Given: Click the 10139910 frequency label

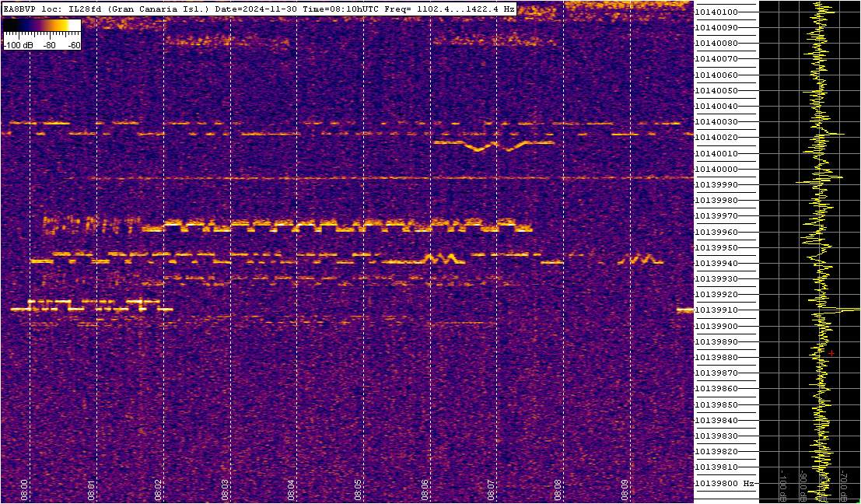Looking at the screenshot, I should pyautogui.click(x=716, y=310).
